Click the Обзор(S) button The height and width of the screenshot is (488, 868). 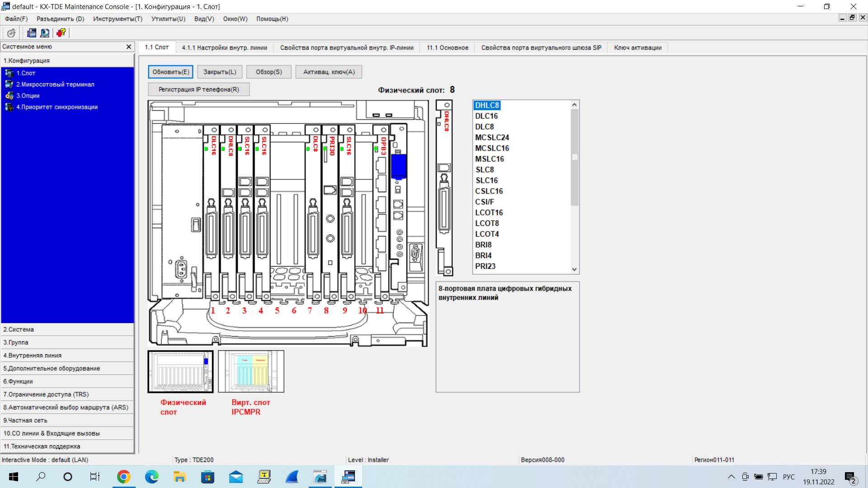click(x=269, y=72)
